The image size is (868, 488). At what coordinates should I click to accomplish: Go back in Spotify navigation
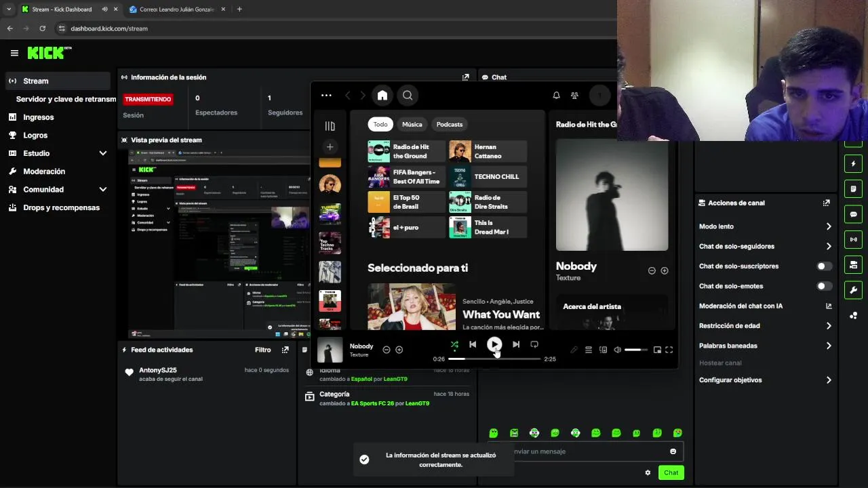tap(348, 96)
